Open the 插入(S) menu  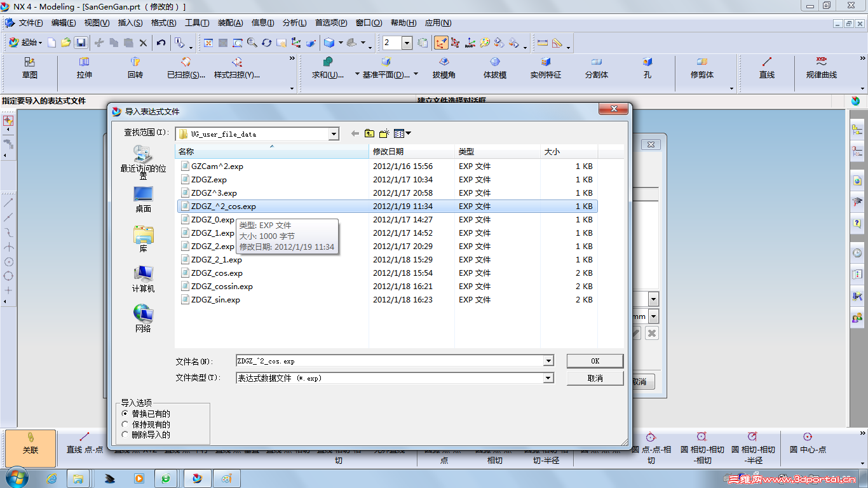pos(130,23)
